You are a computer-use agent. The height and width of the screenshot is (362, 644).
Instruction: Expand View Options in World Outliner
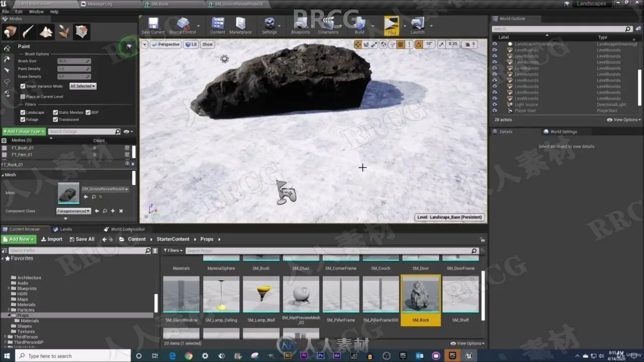[x=624, y=120]
